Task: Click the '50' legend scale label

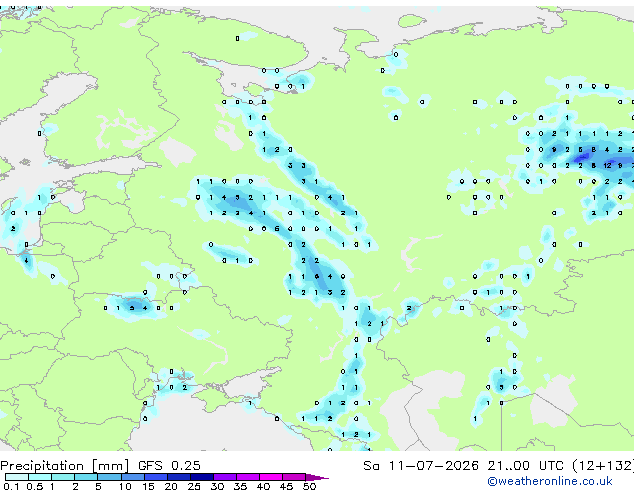Action: pyautogui.click(x=309, y=486)
